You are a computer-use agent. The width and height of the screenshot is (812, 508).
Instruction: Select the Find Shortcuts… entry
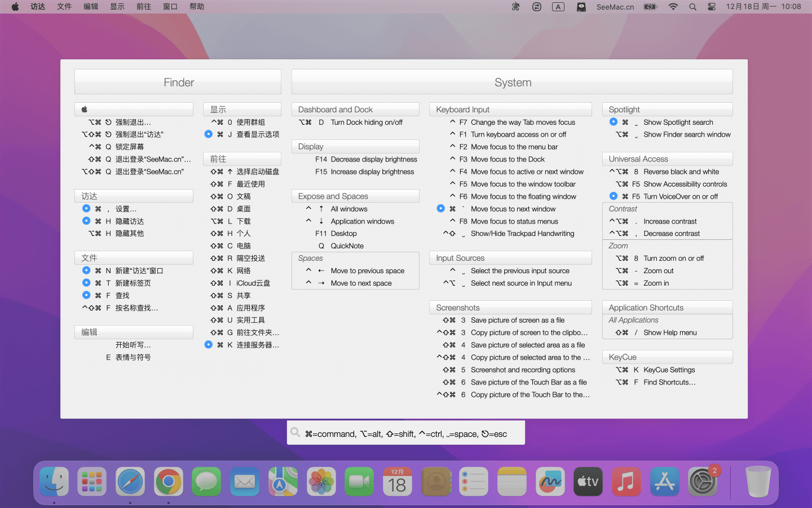point(669,382)
